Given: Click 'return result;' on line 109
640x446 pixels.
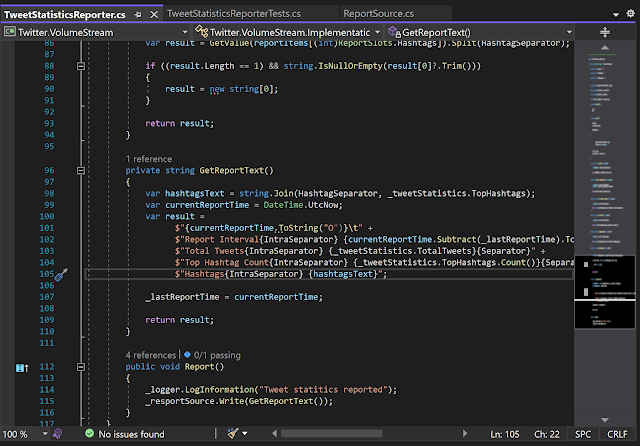Looking at the screenshot, I should click(x=180, y=320).
